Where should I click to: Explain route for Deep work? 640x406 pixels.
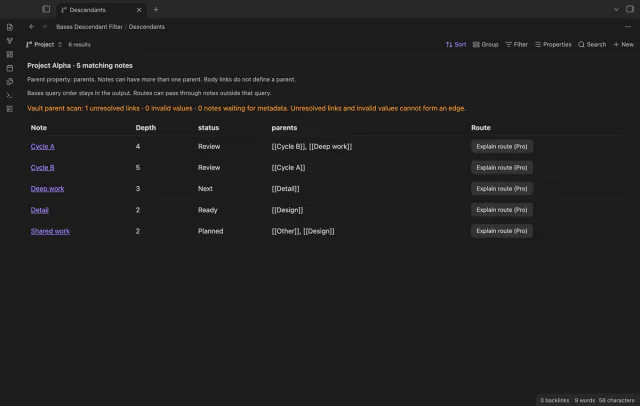coord(502,189)
